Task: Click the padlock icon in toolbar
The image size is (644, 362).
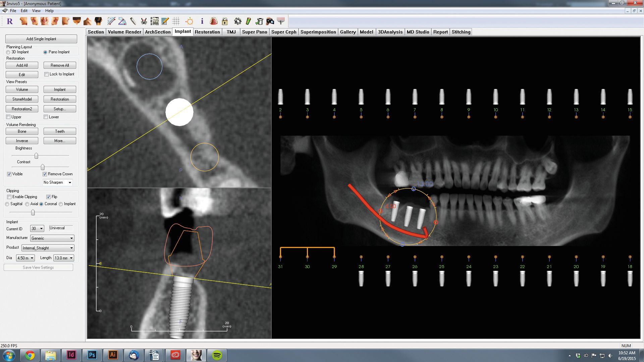Action: coord(225,21)
